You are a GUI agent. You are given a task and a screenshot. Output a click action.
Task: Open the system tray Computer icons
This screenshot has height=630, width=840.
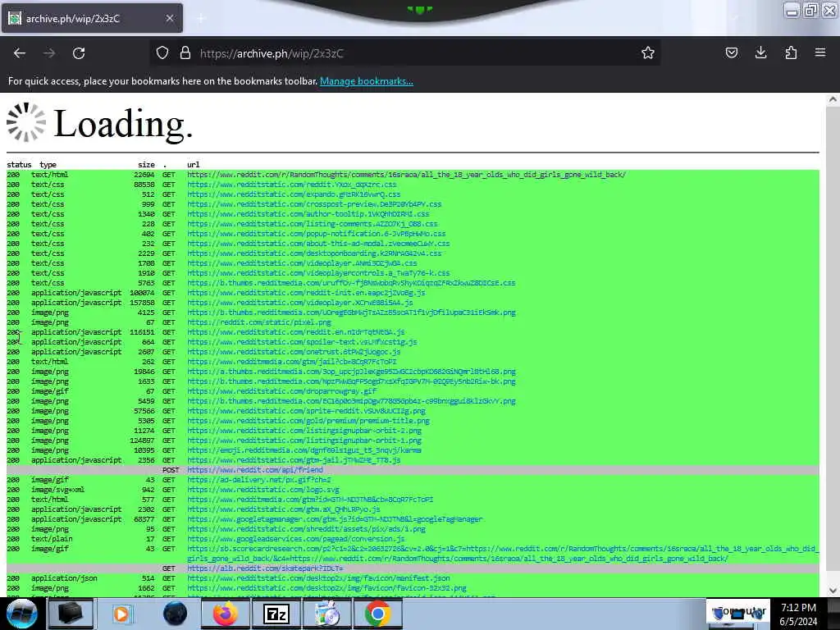coord(737,614)
